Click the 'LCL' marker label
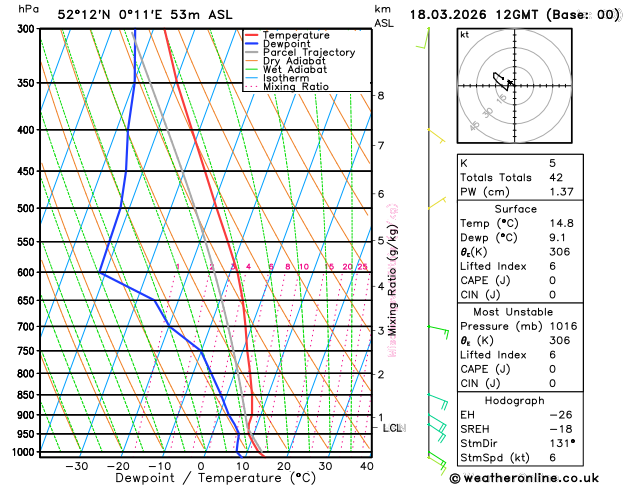The width and height of the screenshot is (629, 486). click(x=393, y=428)
